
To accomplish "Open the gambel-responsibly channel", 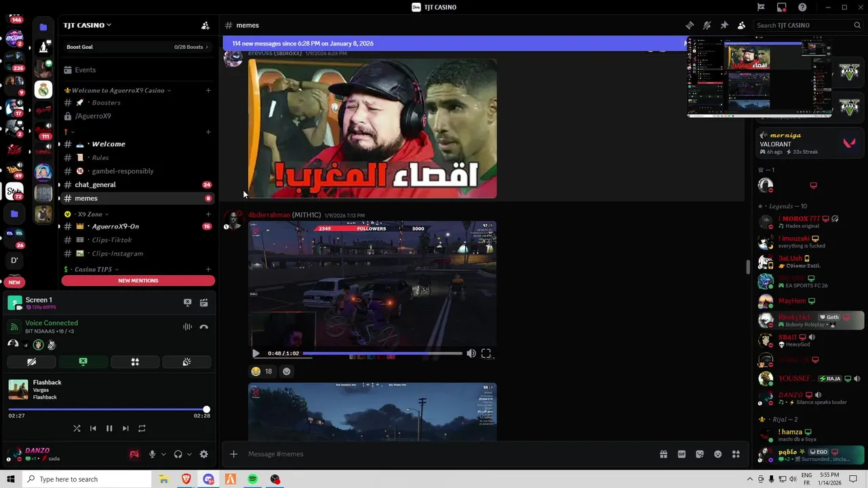I will click(x=138, y=171).
